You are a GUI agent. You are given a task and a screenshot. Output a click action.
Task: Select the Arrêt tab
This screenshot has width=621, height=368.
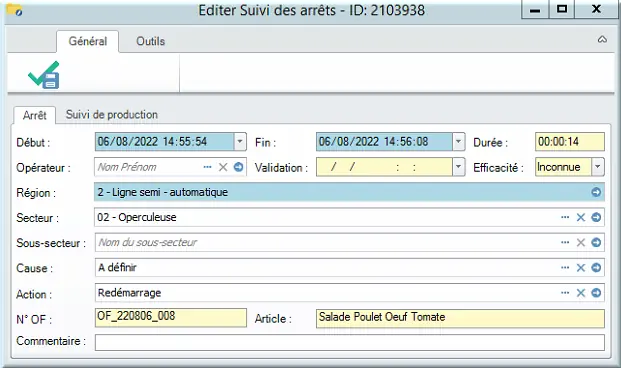click(34, 115)
